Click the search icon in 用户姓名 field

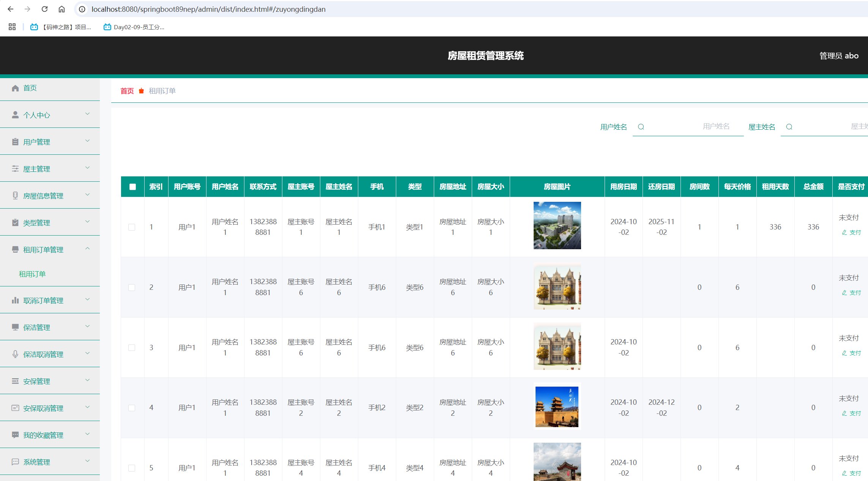pyautogui.click(x=641, y=127)
